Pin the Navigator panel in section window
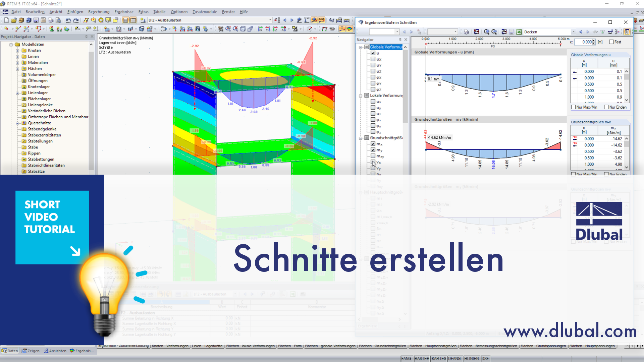Image resolution: width=644 pixels, height=362 pixels. click(400, 40)
